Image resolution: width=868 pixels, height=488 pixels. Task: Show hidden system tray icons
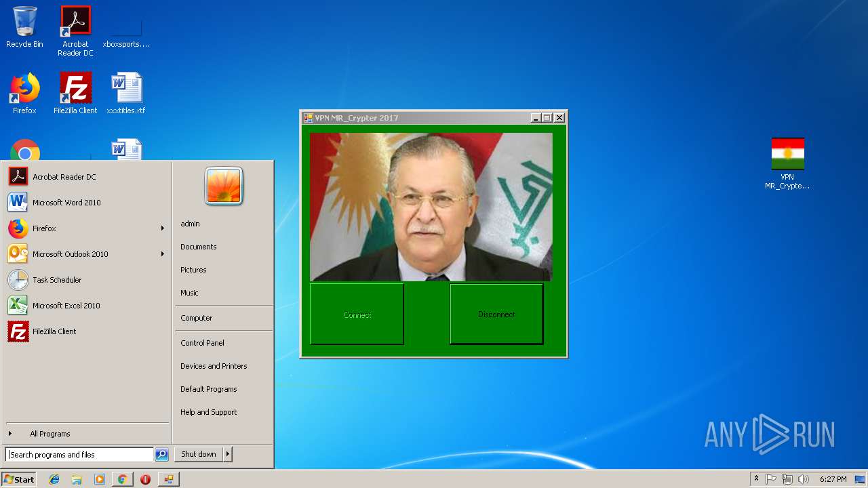pyautogui.click(x=756, y=479)
